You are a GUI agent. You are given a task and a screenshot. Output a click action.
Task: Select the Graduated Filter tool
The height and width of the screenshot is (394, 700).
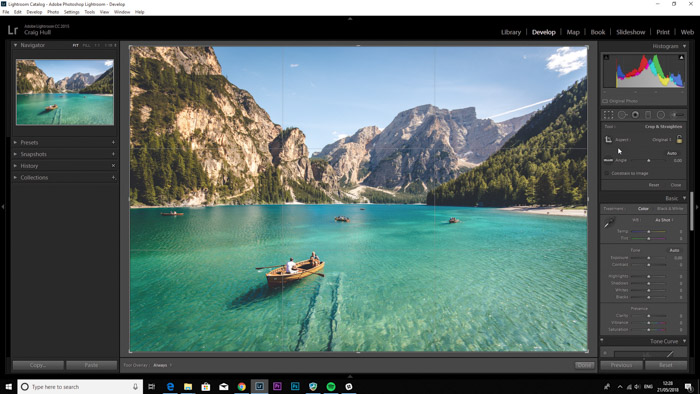point(648,115)
